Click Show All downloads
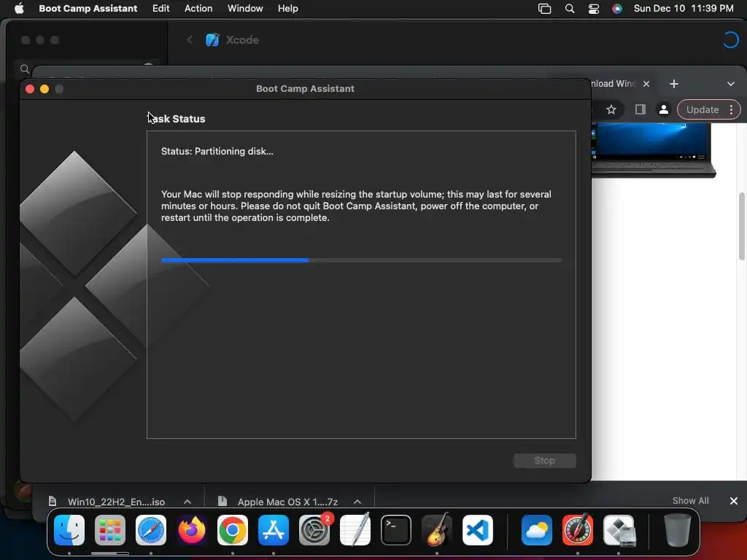This screenshot has height=560, width=747. pyautogui.click(x=690, y=501)
